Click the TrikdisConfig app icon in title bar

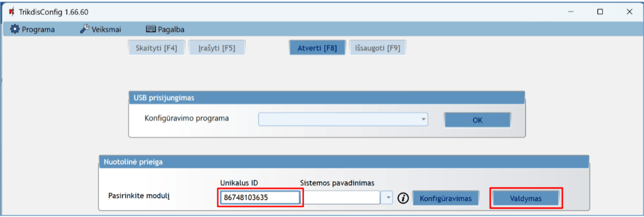click(x=12, y=11)
